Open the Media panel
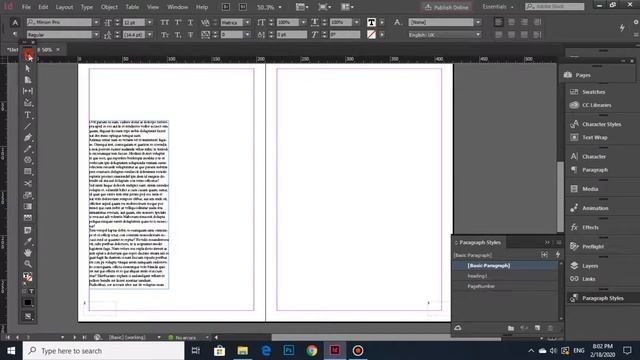This screenshot has height=360, width=640. click(584, 189)
